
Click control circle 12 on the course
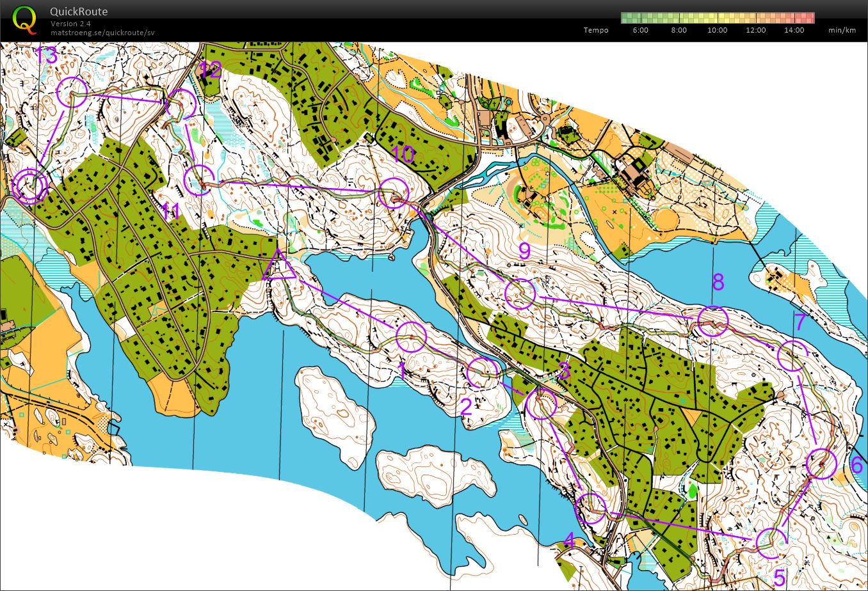181,104
